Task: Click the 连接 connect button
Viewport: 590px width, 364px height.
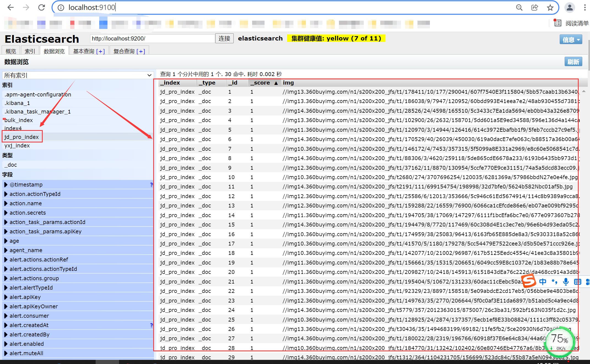Action: [x=224, y=38]
